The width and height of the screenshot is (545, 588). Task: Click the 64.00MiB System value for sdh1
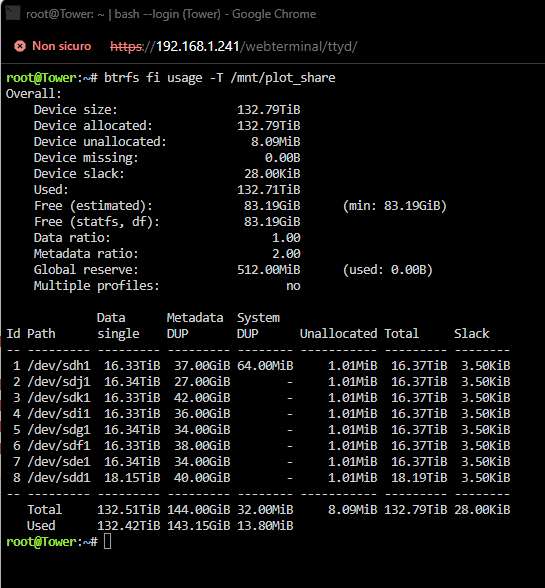[265, 366]
